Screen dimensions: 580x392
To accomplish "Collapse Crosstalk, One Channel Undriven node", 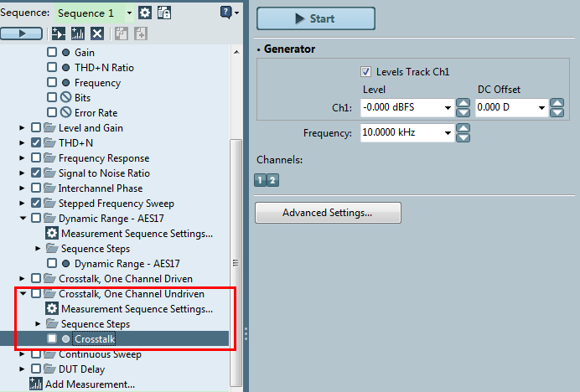I will 23,293.
